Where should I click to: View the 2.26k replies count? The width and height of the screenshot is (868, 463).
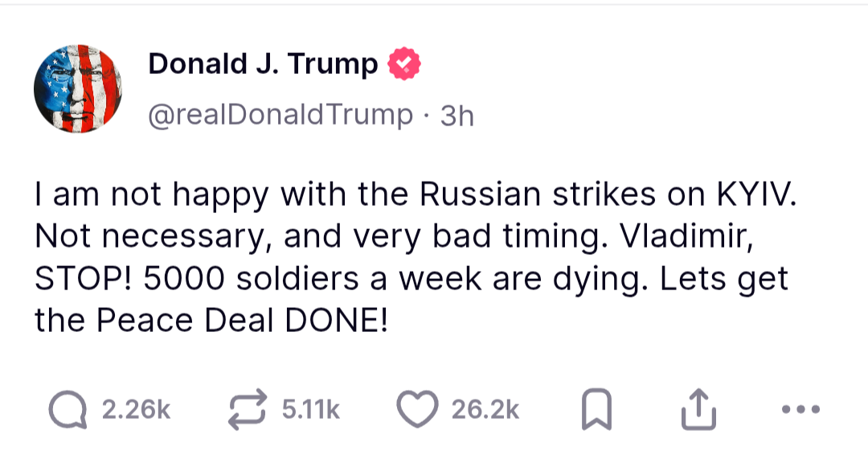(136, 410)
